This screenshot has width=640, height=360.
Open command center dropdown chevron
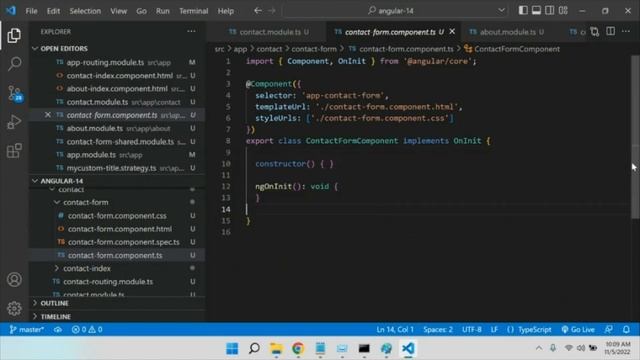point(501,11)
